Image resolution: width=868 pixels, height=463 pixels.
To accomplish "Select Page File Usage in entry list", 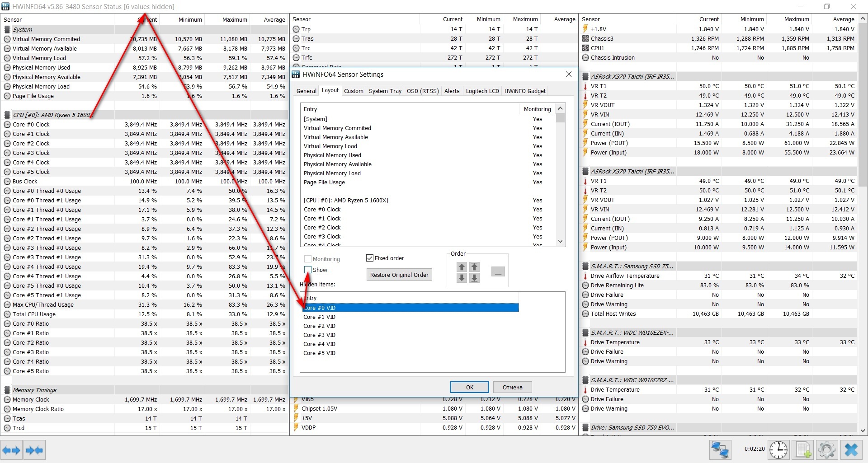I will coord(429,182).
